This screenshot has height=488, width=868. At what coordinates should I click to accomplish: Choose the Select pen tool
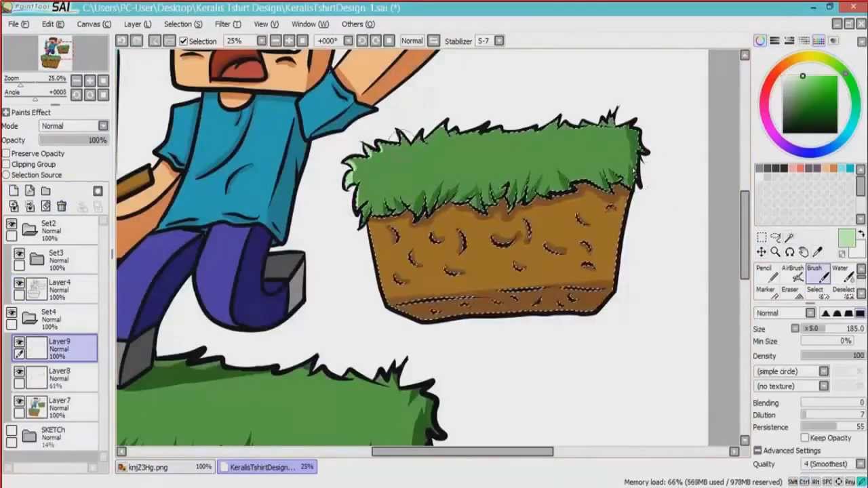816,293
